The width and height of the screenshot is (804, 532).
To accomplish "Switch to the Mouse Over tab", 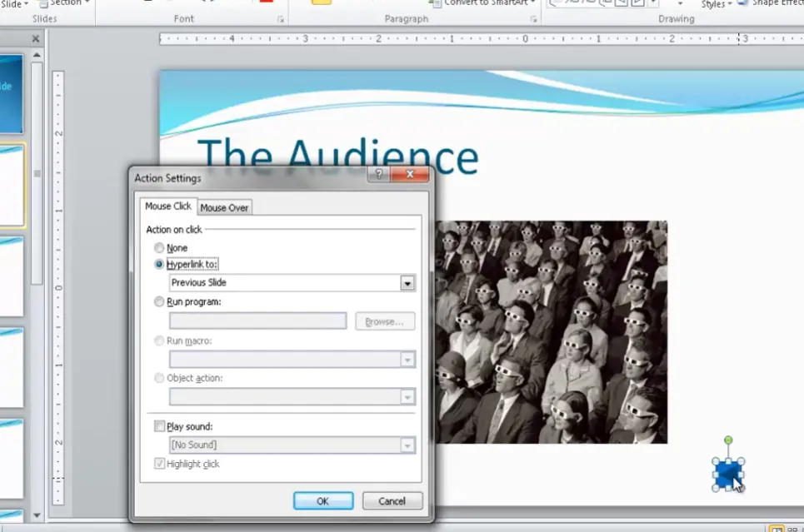I will 224,207.
